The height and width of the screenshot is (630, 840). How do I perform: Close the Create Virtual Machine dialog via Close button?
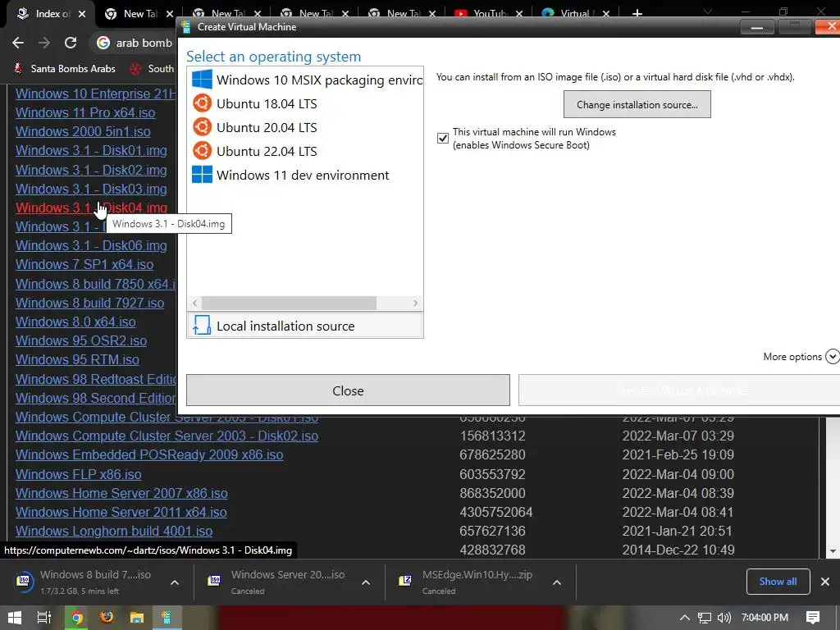tap(348, 390)
